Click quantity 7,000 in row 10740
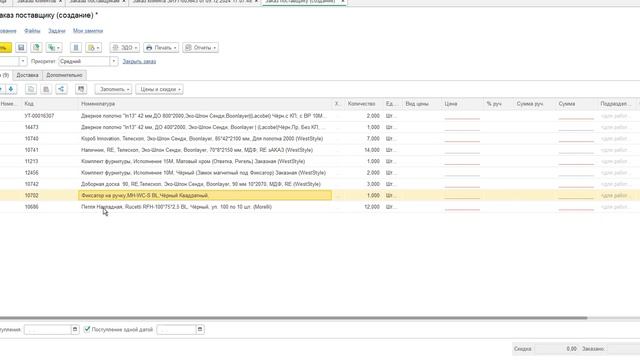 pyautogui.click(x=373, y=139)
